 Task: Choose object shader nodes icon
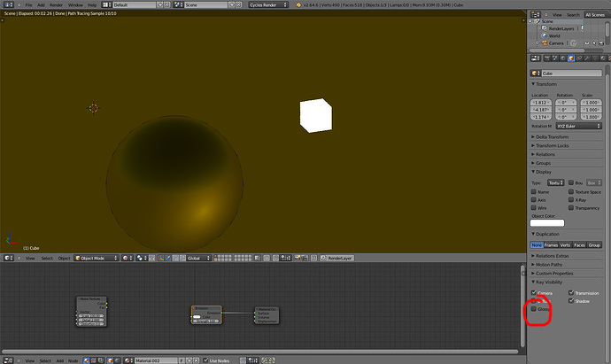[111, 360]
